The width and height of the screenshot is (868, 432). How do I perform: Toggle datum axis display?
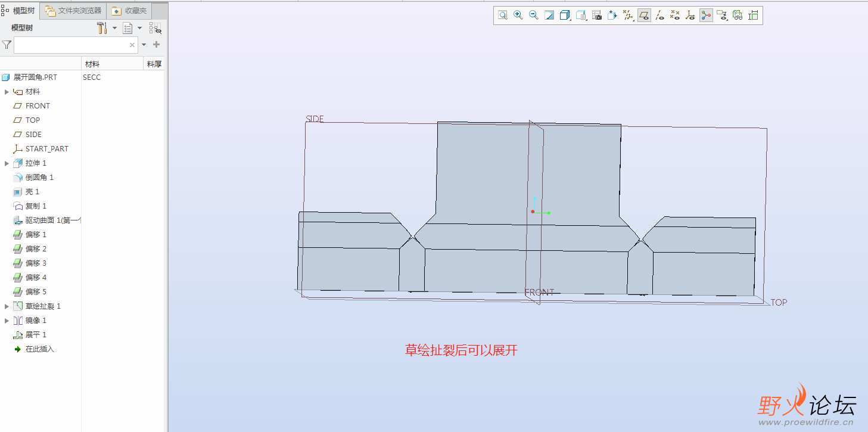659,15
